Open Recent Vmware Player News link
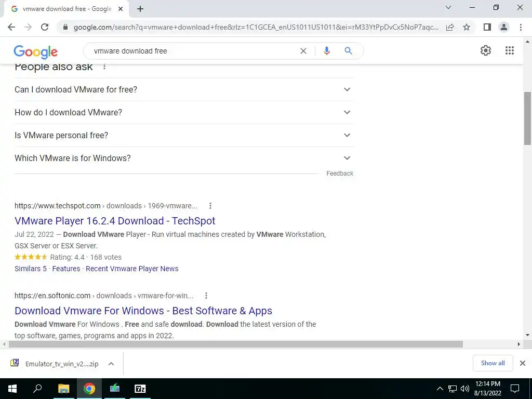The image size is (532, 399). (132, 269)
